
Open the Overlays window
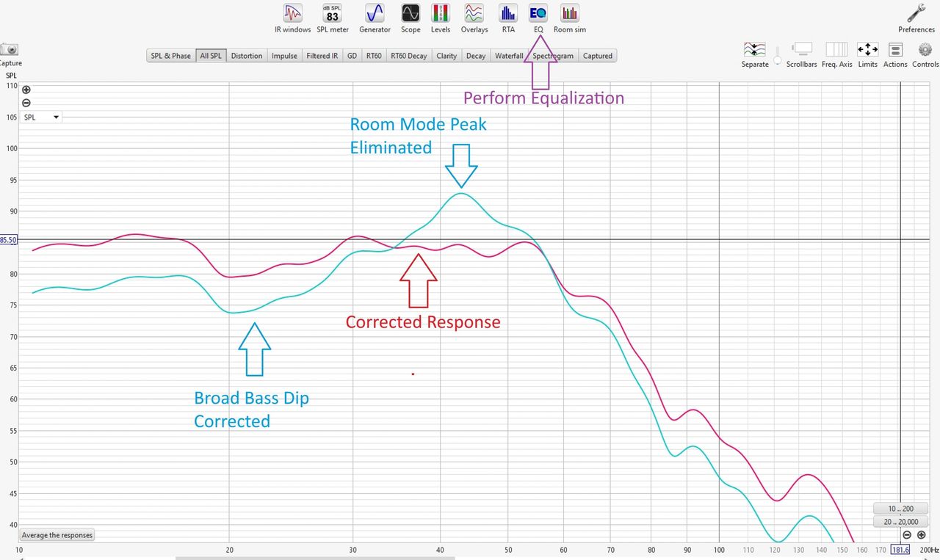[x=474, y=19]
